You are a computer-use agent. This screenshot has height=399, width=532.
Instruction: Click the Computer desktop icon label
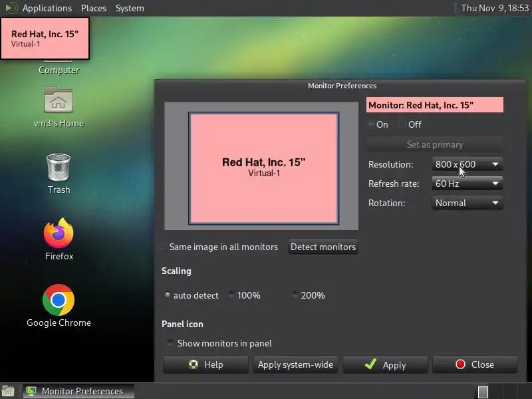[x=59, y=70]
